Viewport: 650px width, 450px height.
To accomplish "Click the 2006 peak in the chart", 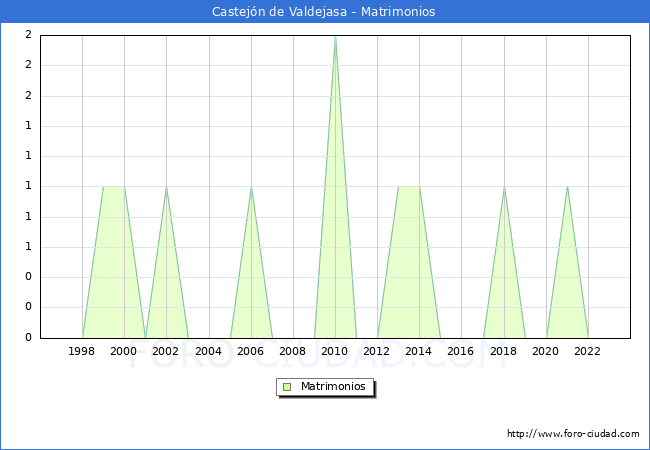I will [251, 188].
